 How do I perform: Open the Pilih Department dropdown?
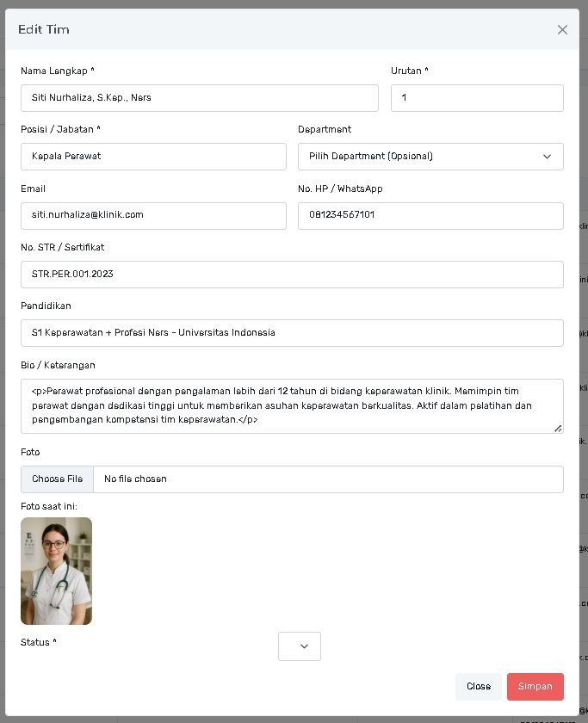[x=430, y=157]
